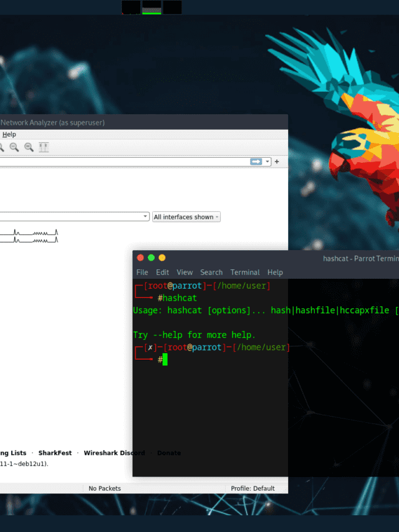Click the Wireshark Network Analyzer title bar
The height and width of the screenshot is (532, 399).
[x=144, y=122]
